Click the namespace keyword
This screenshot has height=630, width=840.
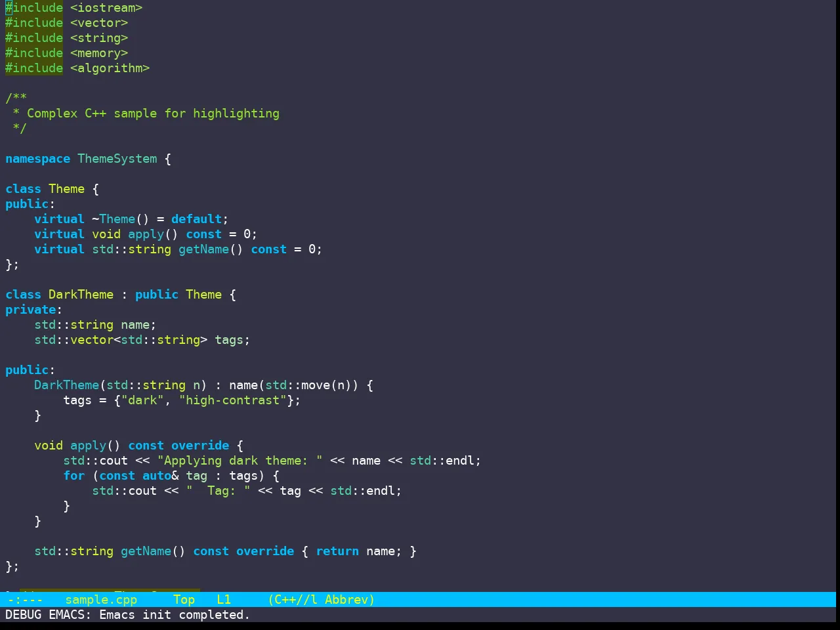pos(37,159)
